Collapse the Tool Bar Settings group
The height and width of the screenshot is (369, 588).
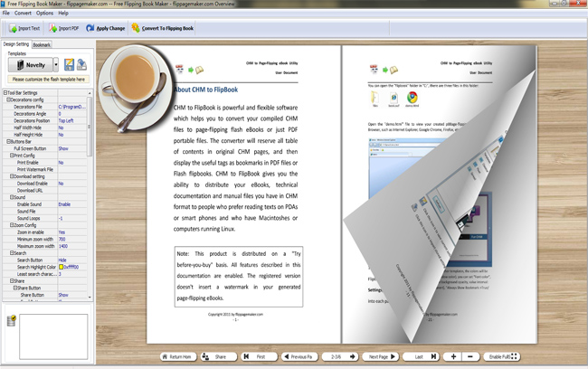tap(5, 92)
